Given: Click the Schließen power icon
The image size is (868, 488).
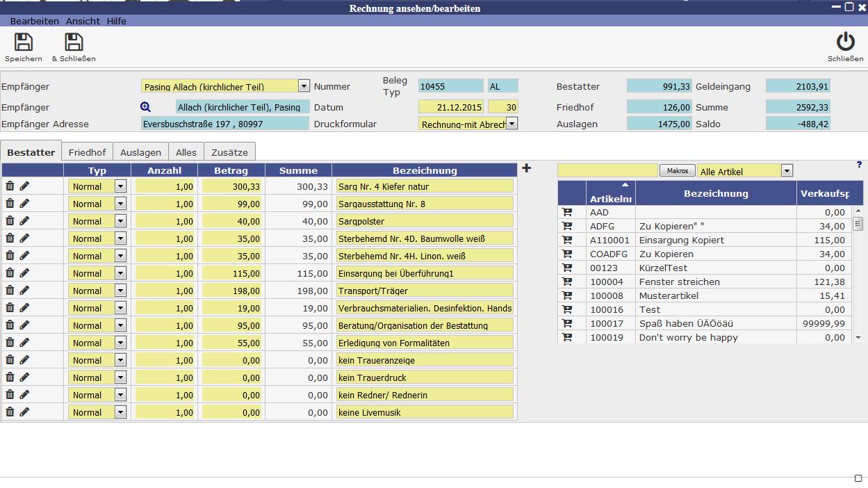Looking at the screenshot, I should pos(845,42).
